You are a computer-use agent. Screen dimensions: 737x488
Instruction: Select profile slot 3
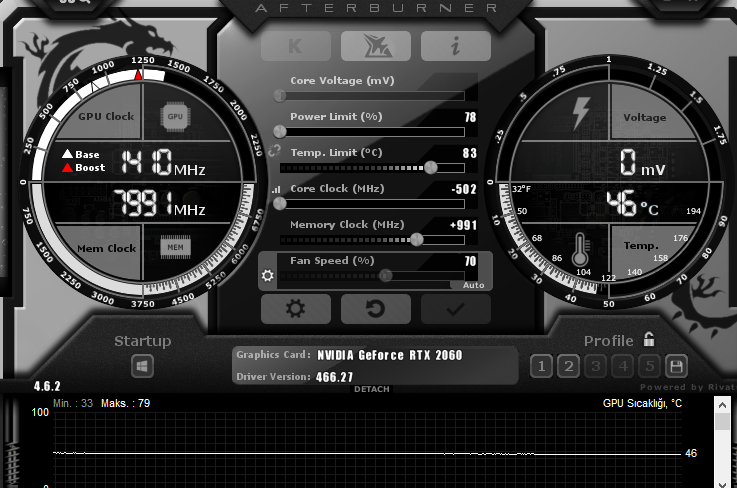click(x=596, y=366)
